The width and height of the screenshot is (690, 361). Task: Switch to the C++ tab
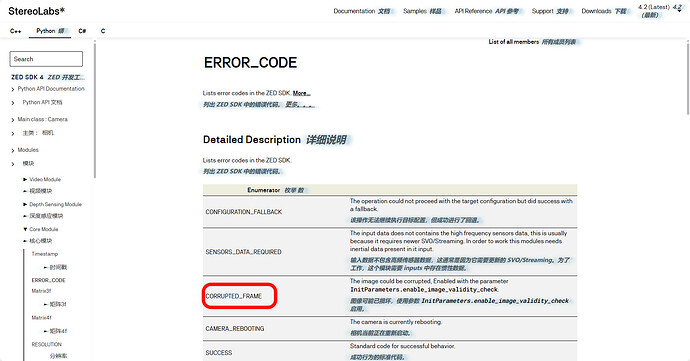coord(15,31)
